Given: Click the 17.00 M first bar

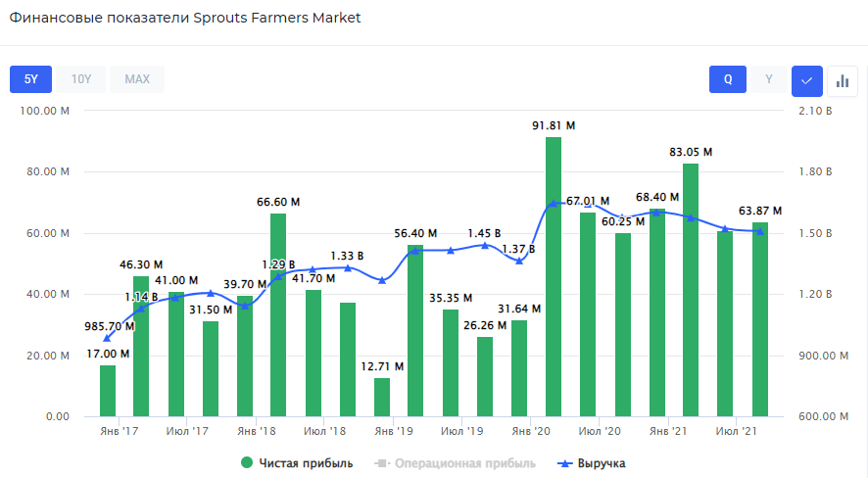Looking at the screenshot, I should 108,391.
